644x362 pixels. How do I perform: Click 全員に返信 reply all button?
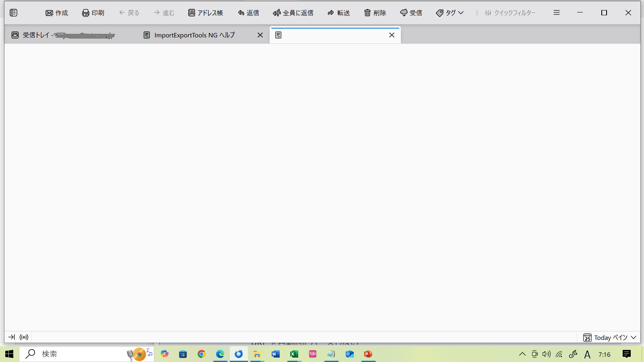(x=293, y=13)
